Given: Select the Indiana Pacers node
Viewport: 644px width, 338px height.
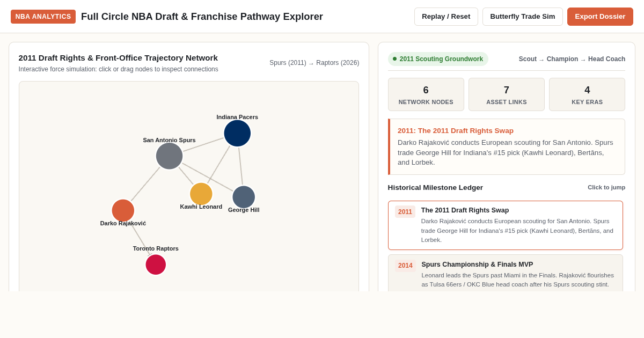Looking at the screenshot, I should [x=237, y=133].
